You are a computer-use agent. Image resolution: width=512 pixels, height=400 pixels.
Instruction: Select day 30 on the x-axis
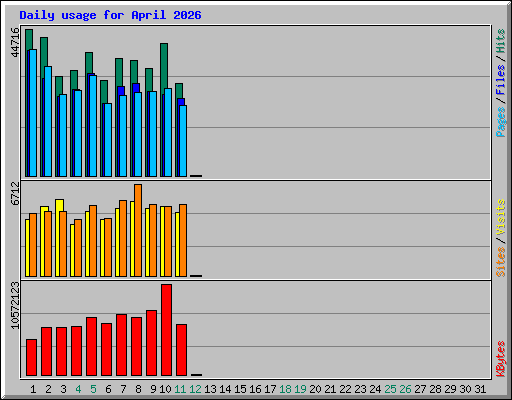(x=465, y=389)
